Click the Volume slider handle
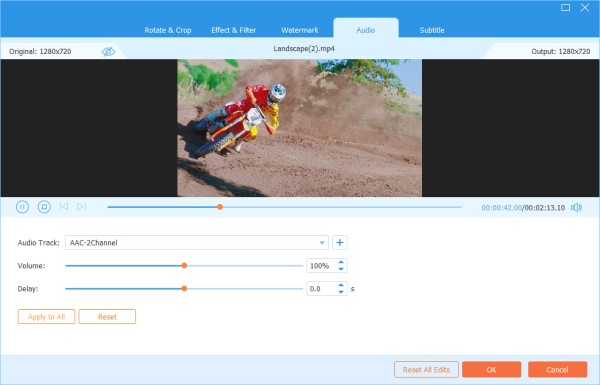 click(184, 266)
